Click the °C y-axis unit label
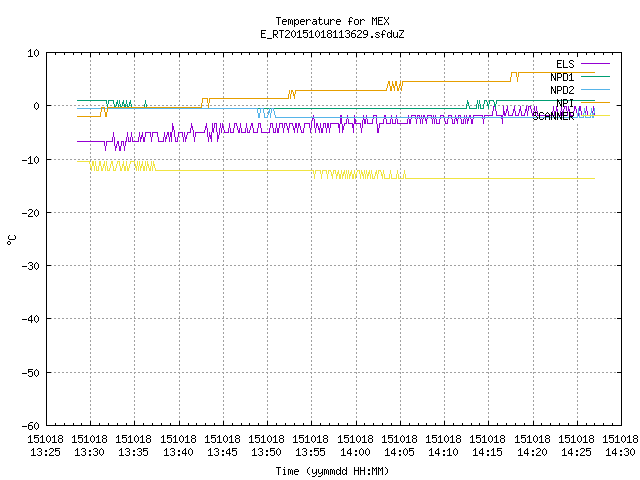 [x=12, y=240]
